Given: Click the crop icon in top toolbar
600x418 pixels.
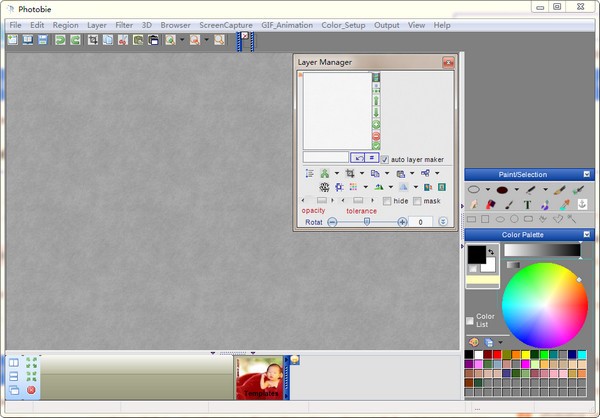Looking at the screenshot, I should (x=93, y=39).
